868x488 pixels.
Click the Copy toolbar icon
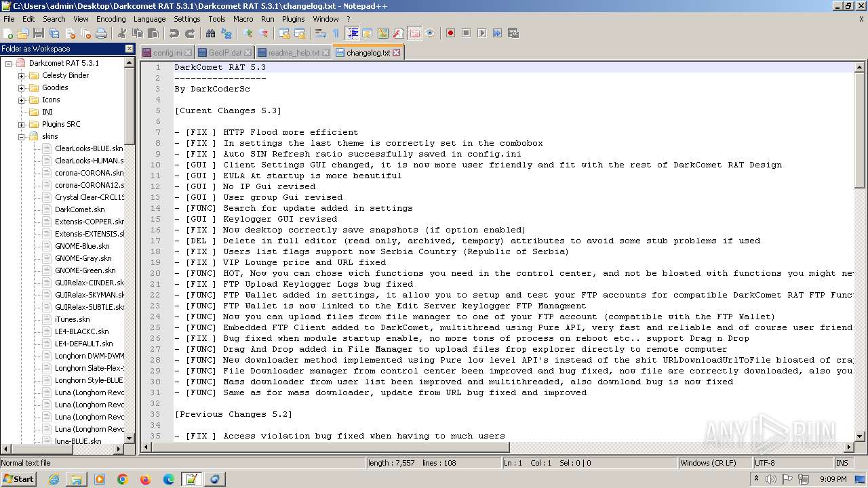click(x=138, y=33)
